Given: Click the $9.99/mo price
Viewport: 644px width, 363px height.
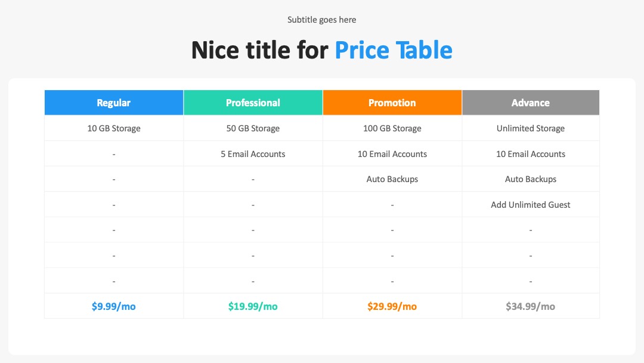Looking at the screenshot, I should coord(114,306).
